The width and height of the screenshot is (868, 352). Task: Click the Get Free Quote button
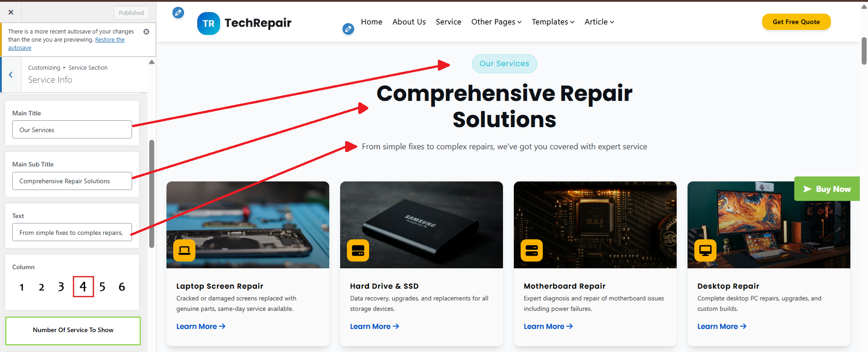click(796, 22)
